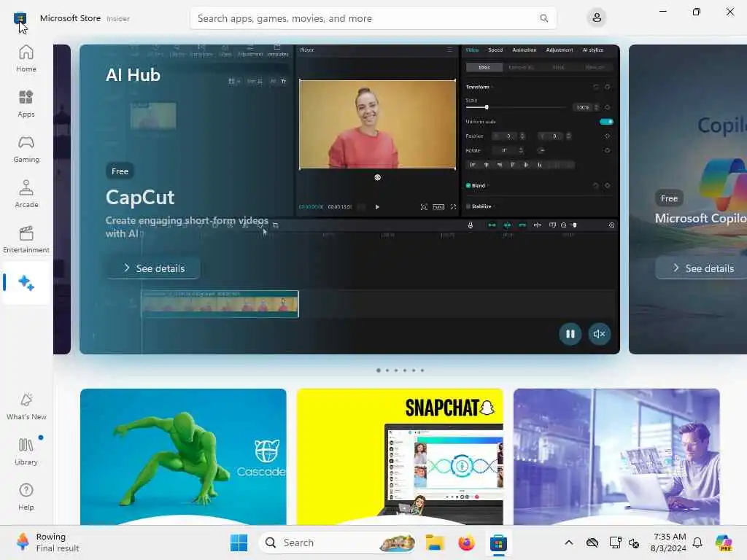This screenshot has width=747, height=560.
Task: Click the CapCut title text
Action: click(x=140, y=197)
